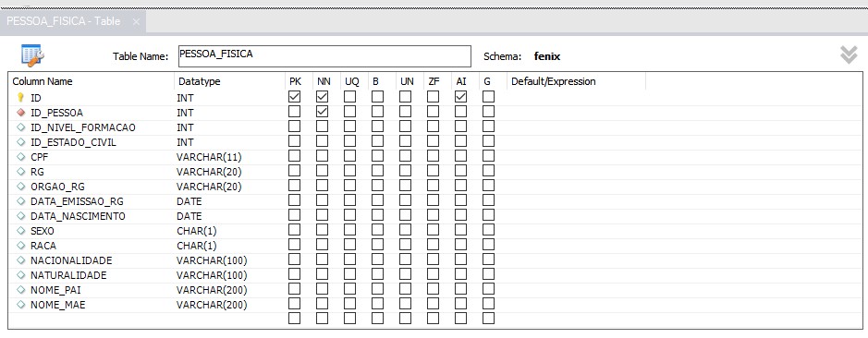Screen dimensions: 868x338
Task: Click the diamond icon beside NOME_MAE
Action: 21,304
